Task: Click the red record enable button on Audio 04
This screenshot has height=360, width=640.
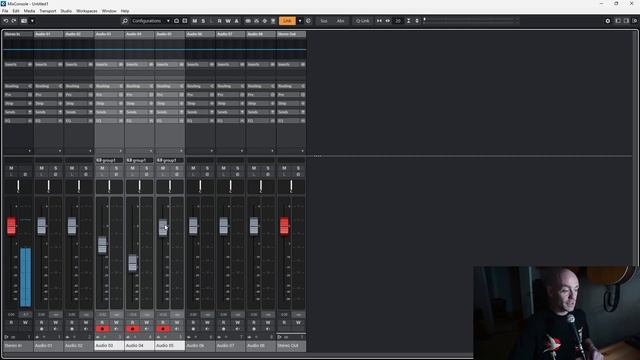Action: point(133,329)
